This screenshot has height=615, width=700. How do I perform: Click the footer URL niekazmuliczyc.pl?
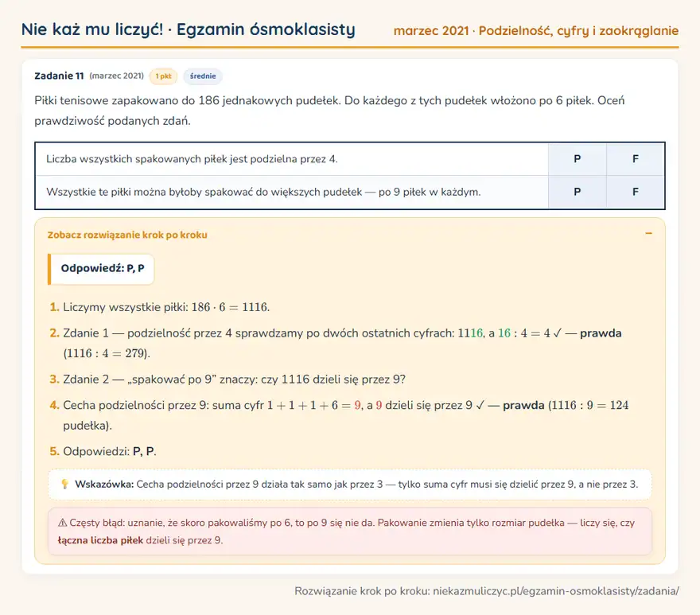pyautogui.click(x=556, y=591)
